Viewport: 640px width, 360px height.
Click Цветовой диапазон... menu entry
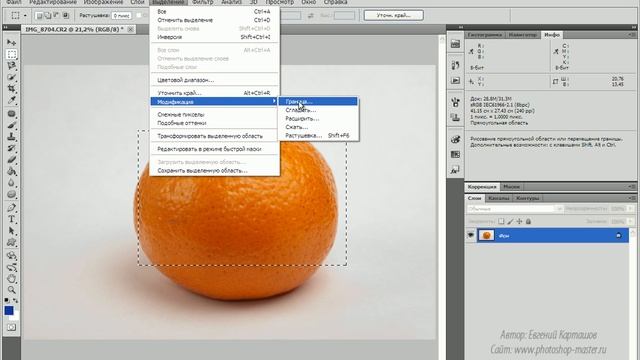(214, 80)
